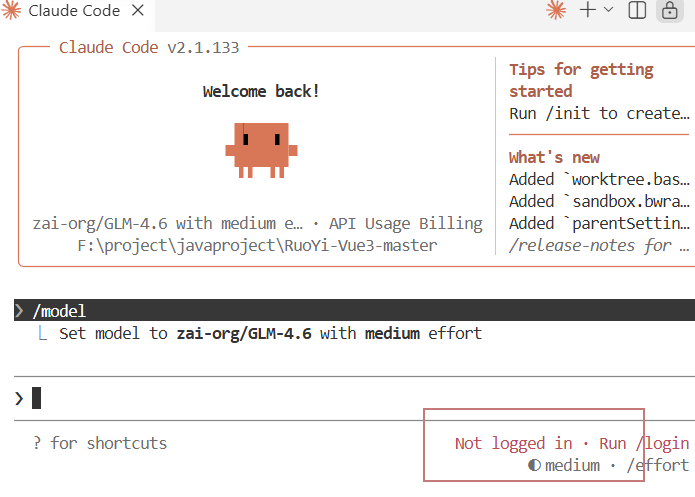Viewport: 695px width, 497px height.
Task: Click the split editor layout icon
Action: (x=637, y=10)
